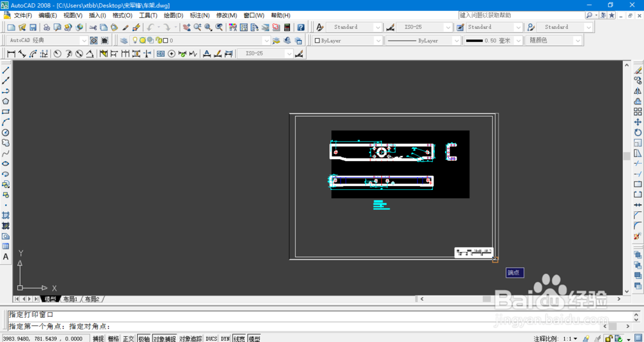This screenshot has height=342, width=644.
Task: Save the drawing with the floppy icon
Action: [33, 27]
